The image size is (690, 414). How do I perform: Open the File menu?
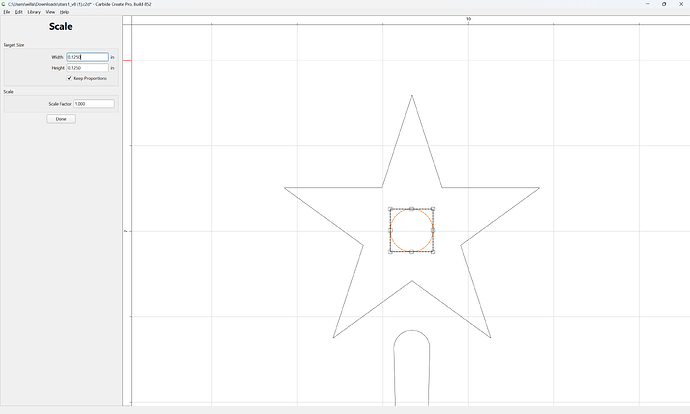tap(7, 12)
